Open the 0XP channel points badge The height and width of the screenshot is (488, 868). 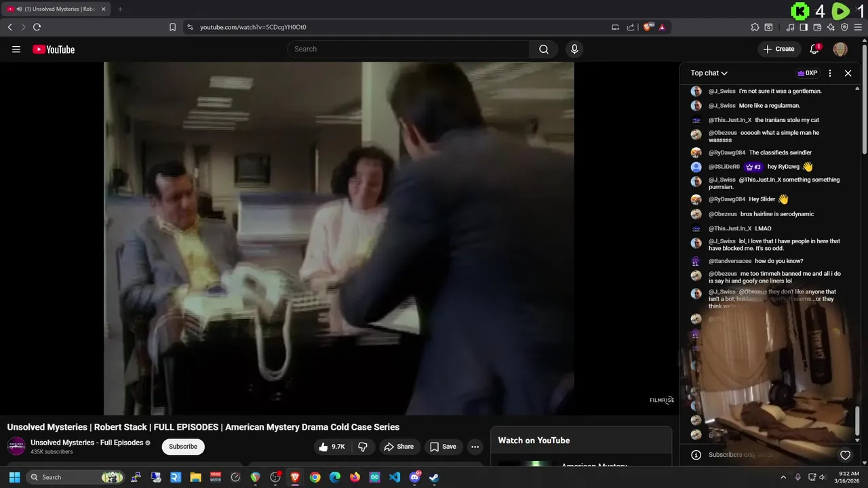(808, 73)
